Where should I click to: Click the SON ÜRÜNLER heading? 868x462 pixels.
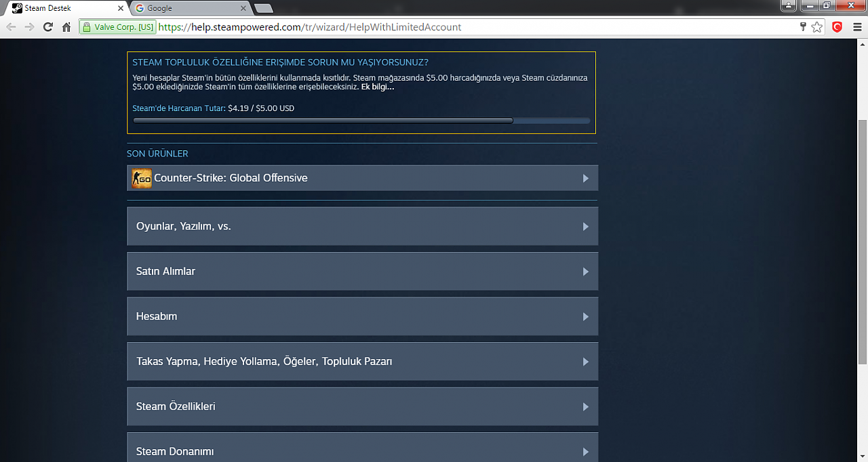point(157,154)
